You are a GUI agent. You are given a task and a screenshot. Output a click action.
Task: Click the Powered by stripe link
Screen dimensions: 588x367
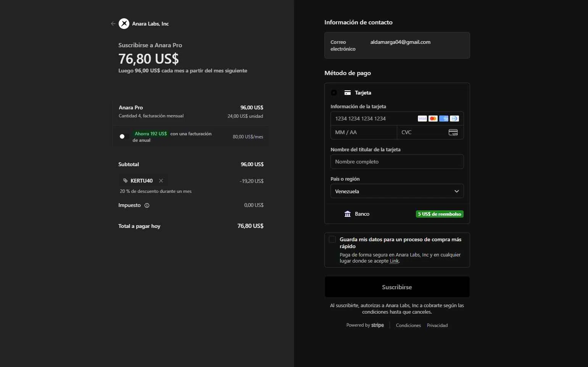pyautogui.click(x=365, y=325)
